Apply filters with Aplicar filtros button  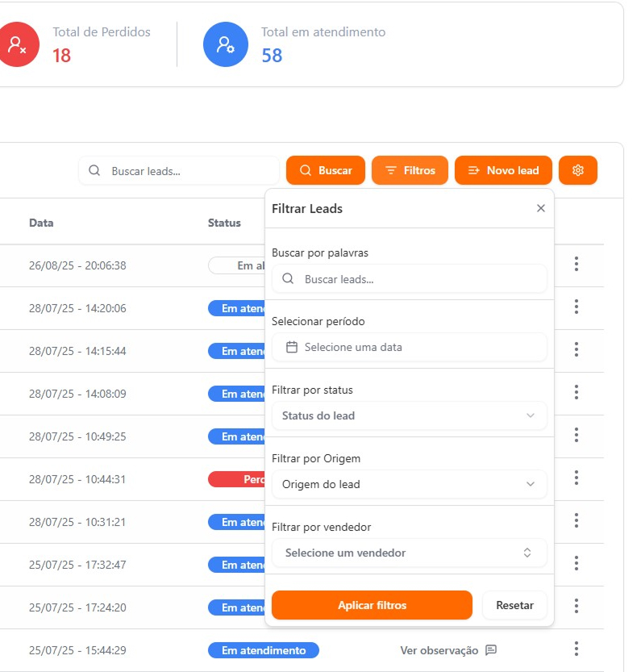point(372,605)
